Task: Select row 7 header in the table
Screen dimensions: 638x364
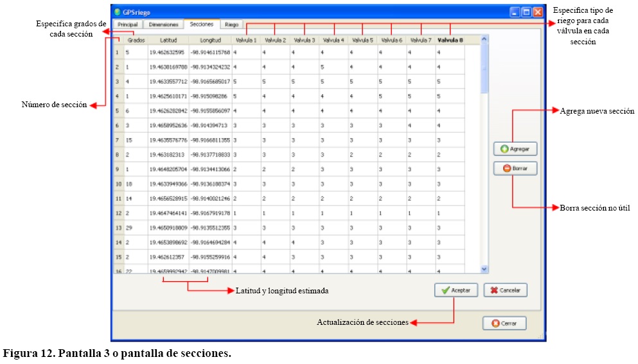Action: 118,139
